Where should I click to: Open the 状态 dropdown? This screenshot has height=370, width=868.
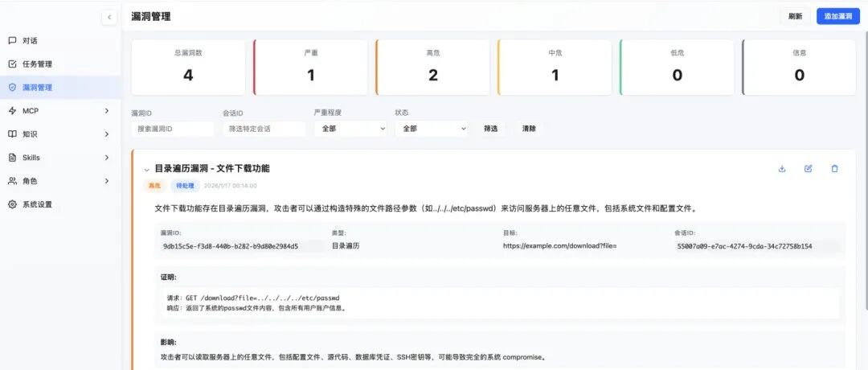pyautogui.click(x=432, y=129)
